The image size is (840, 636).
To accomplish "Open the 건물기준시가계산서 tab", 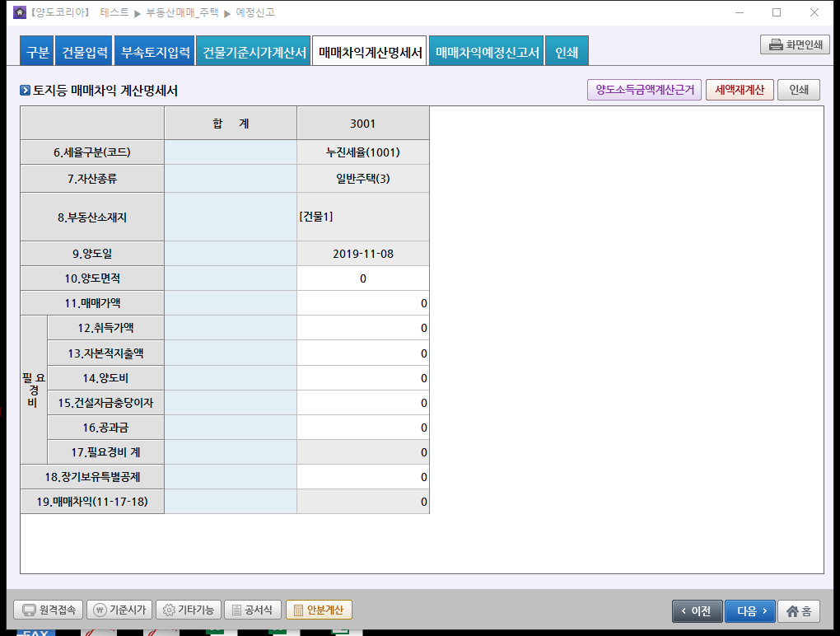I will tap(254, 51).
